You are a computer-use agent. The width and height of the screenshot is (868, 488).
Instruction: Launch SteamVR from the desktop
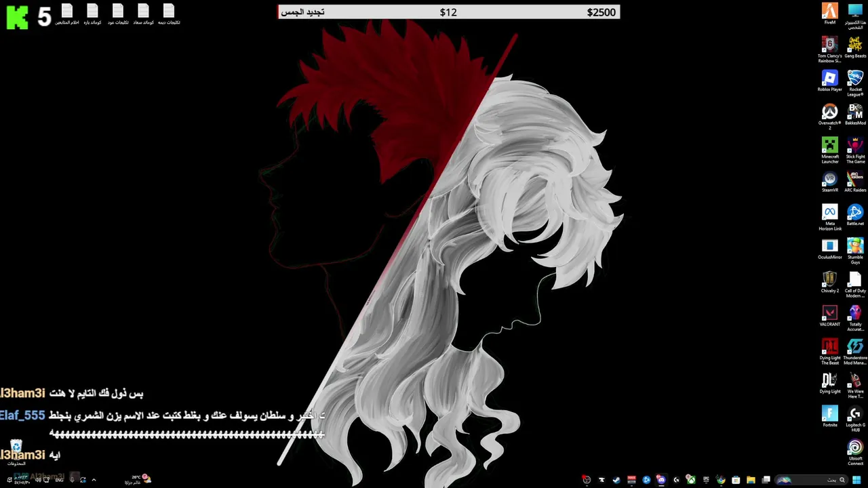click(830, 182)
